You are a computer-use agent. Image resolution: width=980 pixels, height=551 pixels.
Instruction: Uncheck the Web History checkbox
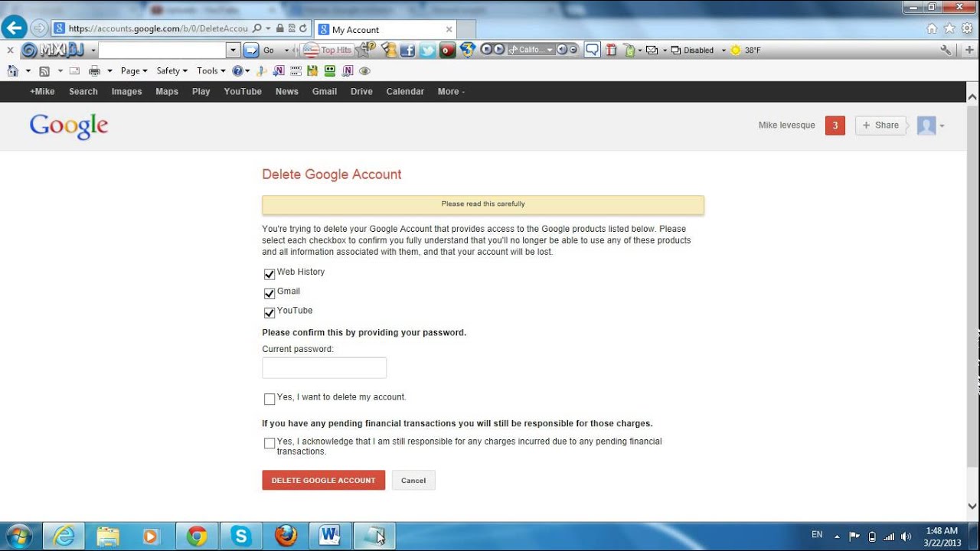269,274
